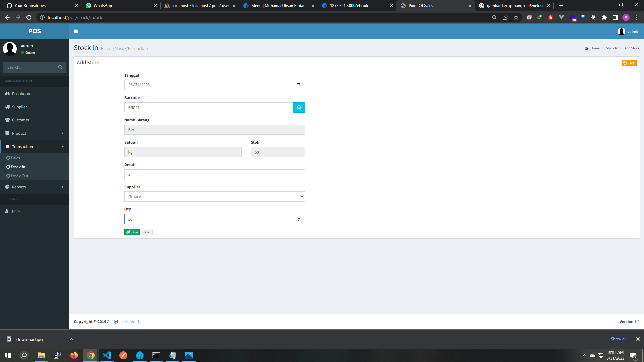Viewport: 644px width, 362px height.
Task: Open Chrome three-dot menu
Action: coord(637,17)
